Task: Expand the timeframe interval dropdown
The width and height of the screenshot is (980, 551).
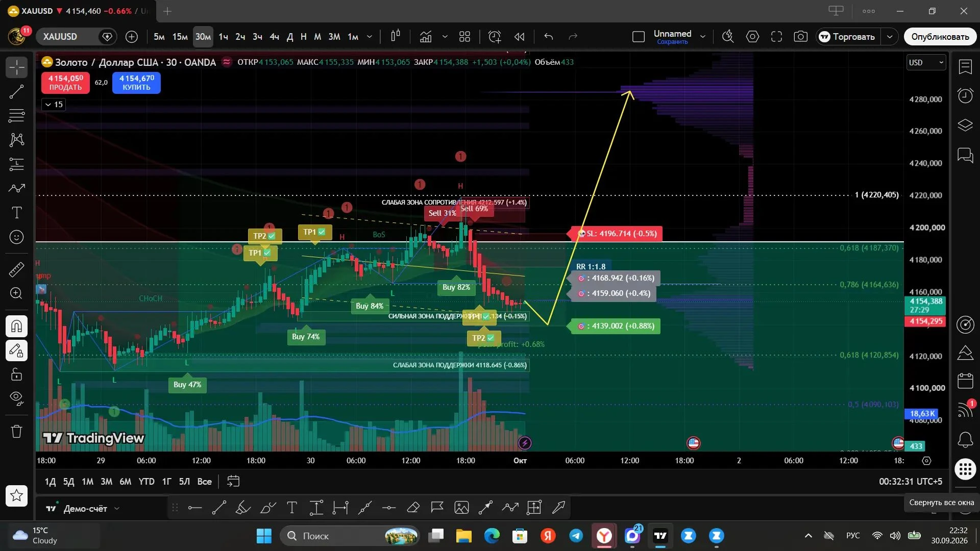Action: (370, 37)
